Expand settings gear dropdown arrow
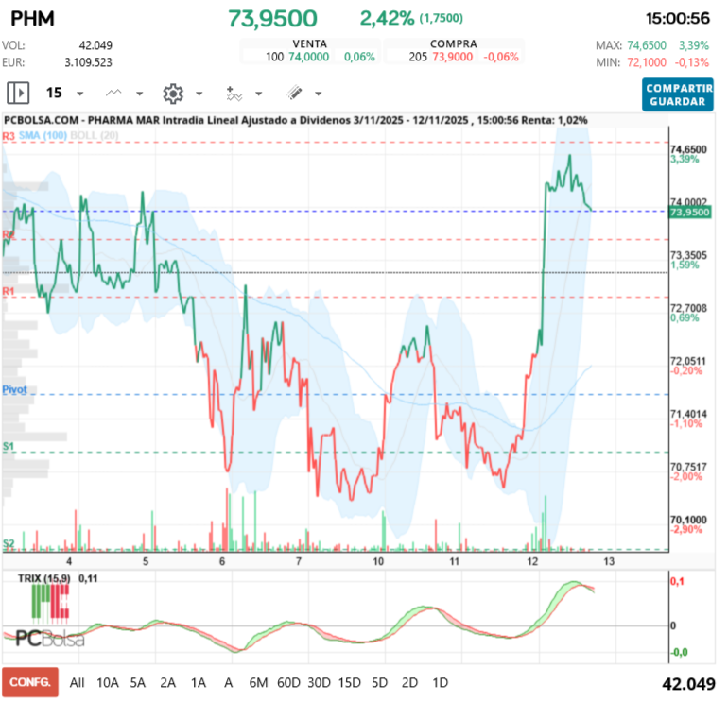The height and width of the screenshot is (702, 728). [199, 94]
